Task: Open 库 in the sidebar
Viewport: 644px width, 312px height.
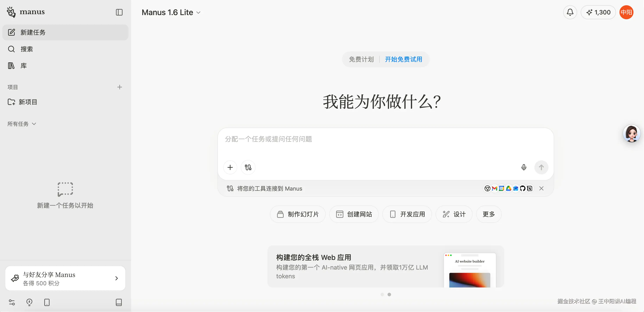Action: pos(23,66)
